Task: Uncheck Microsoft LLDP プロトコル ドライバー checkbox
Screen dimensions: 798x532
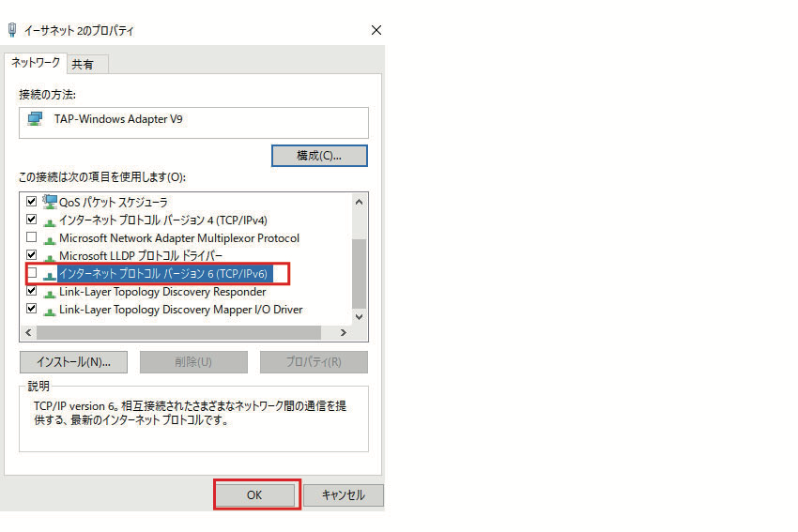Action: (x=32, y=254)
